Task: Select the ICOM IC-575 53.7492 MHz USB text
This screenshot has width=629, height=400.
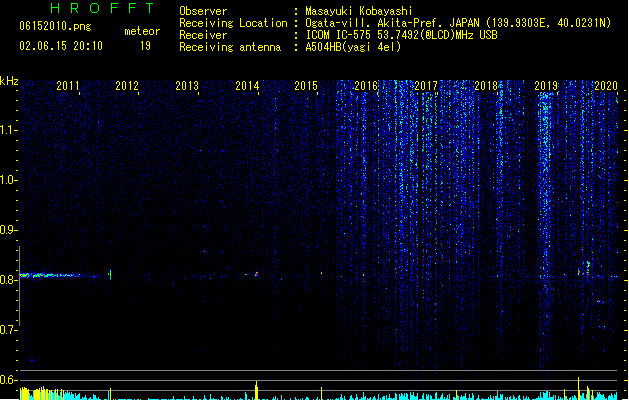Action: pyautogui.click(x=401, y=35)
